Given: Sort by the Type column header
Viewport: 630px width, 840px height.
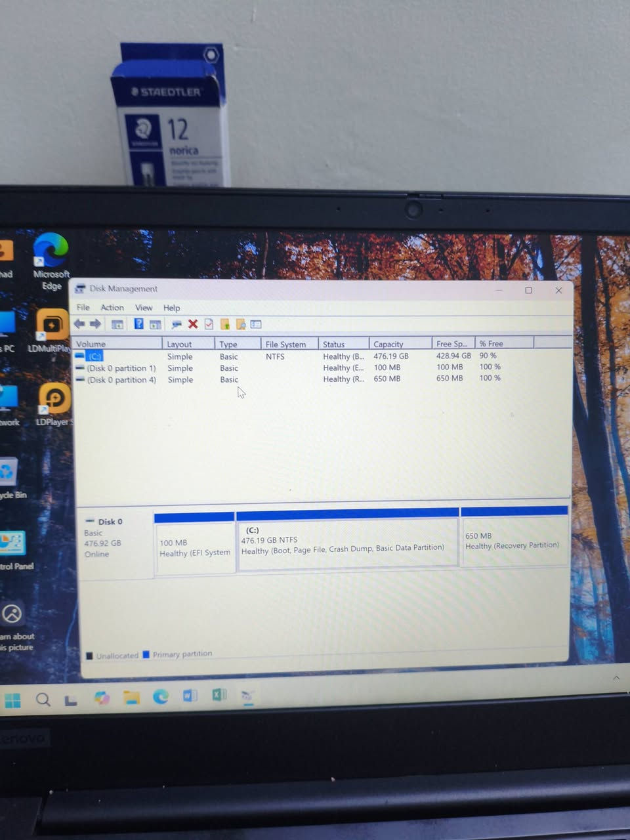Looking at the screenshot, I should (x=238, y=344).
